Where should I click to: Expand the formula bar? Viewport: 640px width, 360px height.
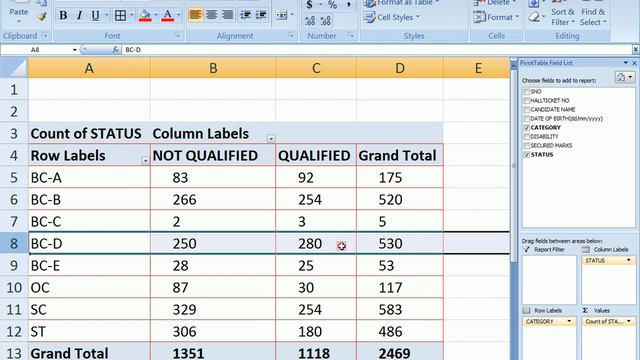(x=636, y=49)
